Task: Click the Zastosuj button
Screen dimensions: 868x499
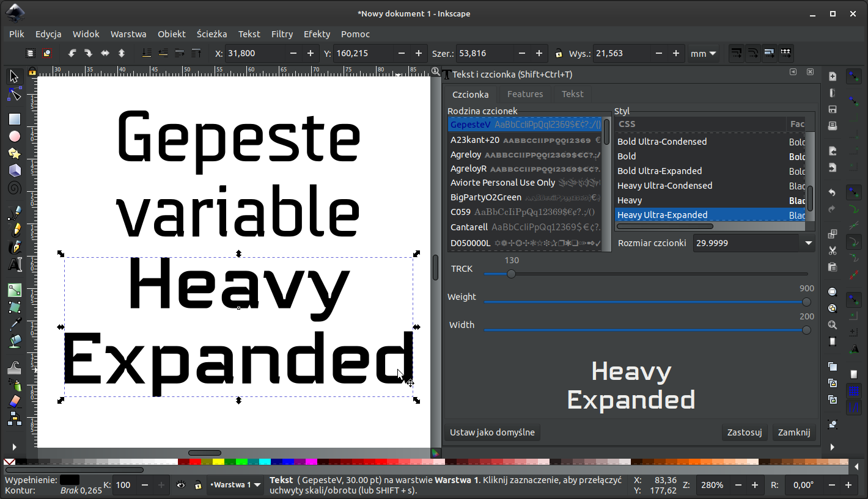Action: [744, 432]
